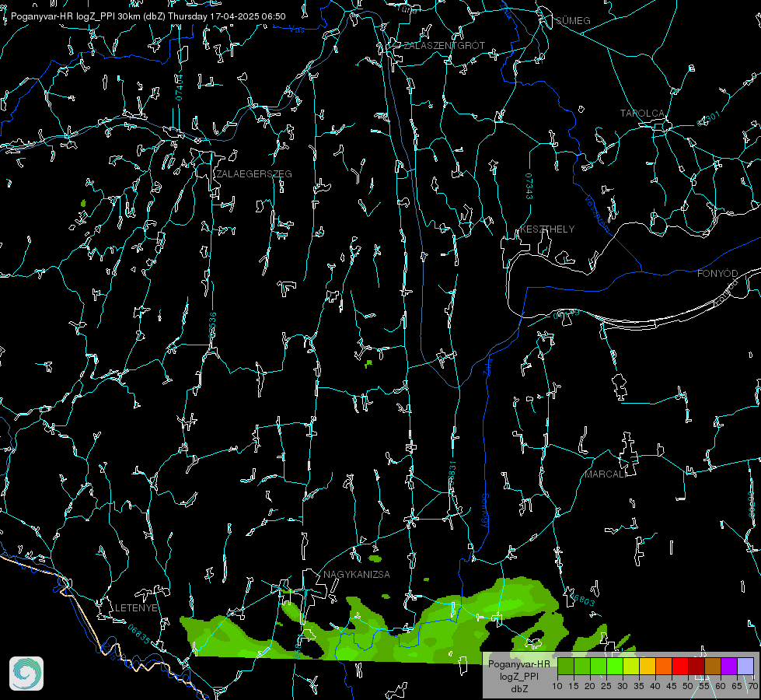Image resolution: width=761 pixels, height=700 pixels.
Task: Select the KESZTHELY town label
Action: pos(547,229)
